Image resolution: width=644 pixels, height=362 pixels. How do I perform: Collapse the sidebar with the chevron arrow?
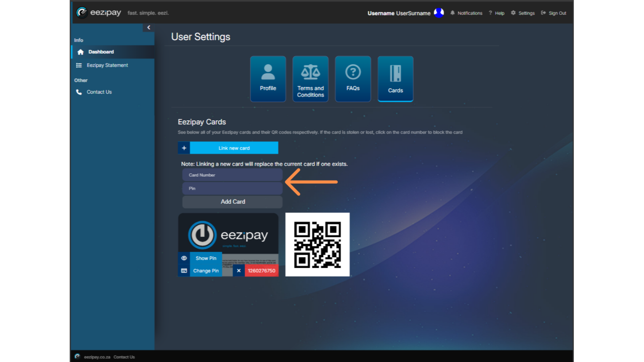149,27
